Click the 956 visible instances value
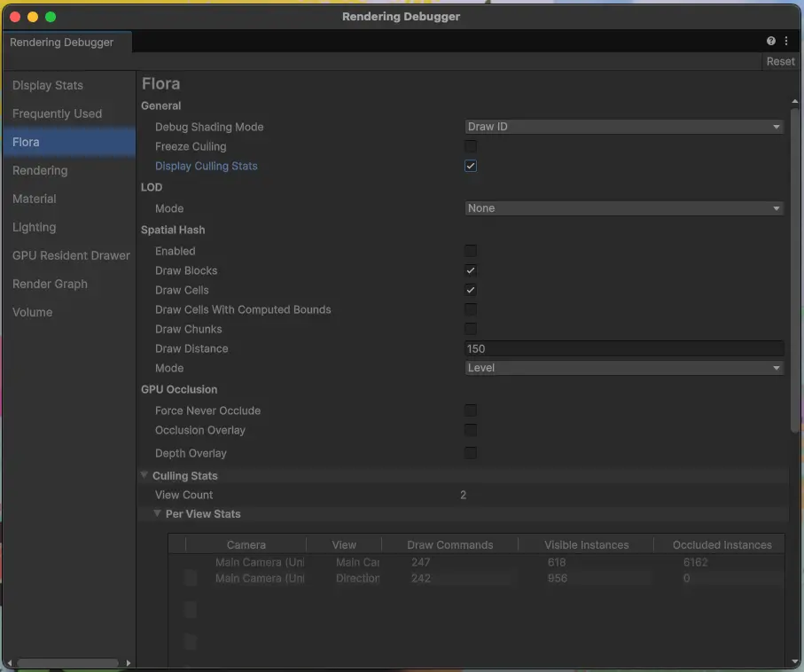This screenshot has width=804, height=672. coord(558,578)
